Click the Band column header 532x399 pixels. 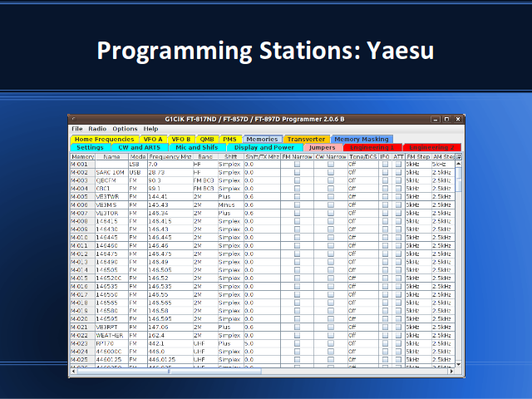coord(205,157)
